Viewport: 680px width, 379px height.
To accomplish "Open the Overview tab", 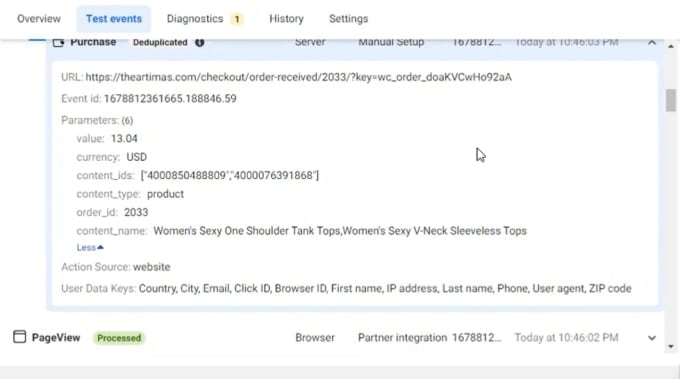I will pyautogui.click(x=39, y=19).
